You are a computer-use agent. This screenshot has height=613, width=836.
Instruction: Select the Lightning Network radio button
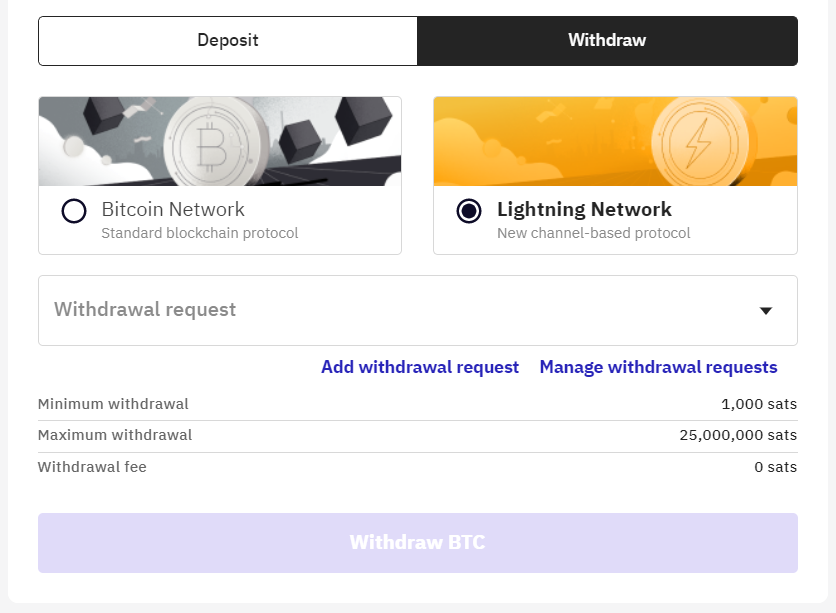click(x=468, y=211)
